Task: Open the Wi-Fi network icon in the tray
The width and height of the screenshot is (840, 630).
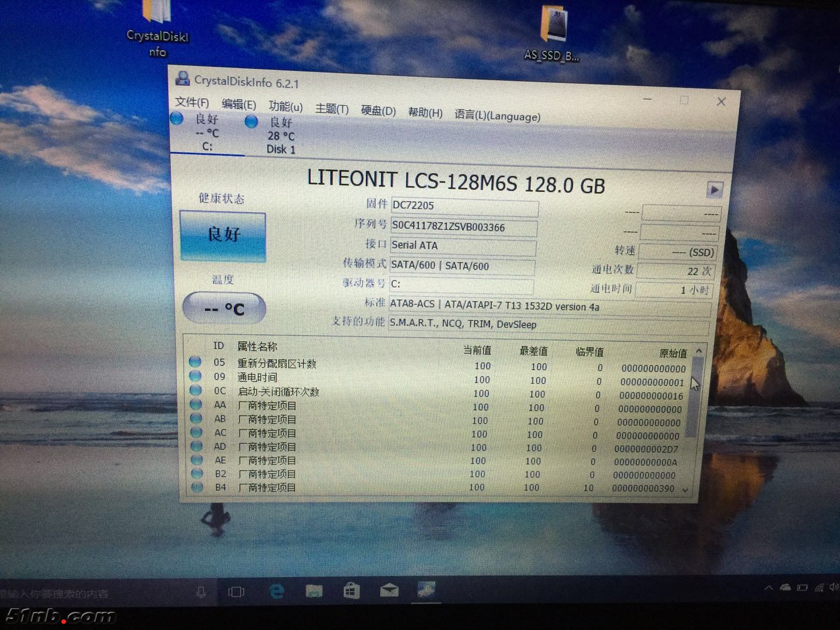Action: tap(819, 587)
